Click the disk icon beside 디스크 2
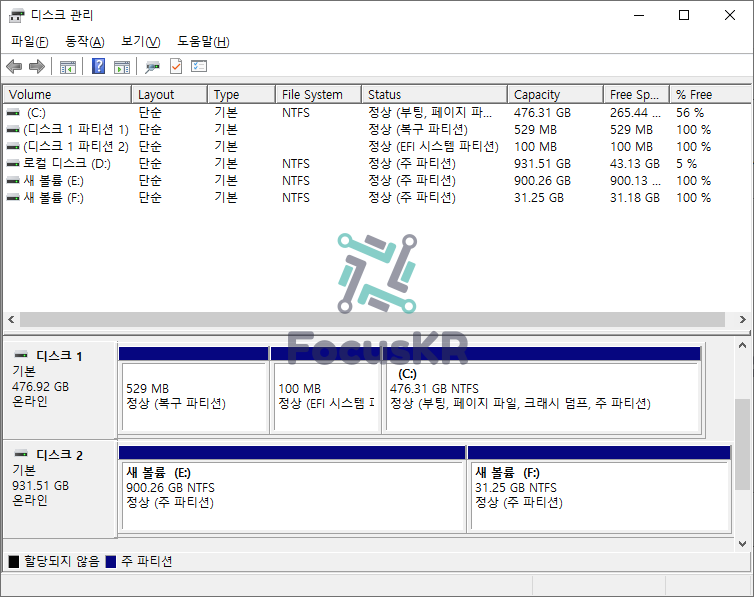Viewport: 754px width, 597px height. [x=21, y=454]
